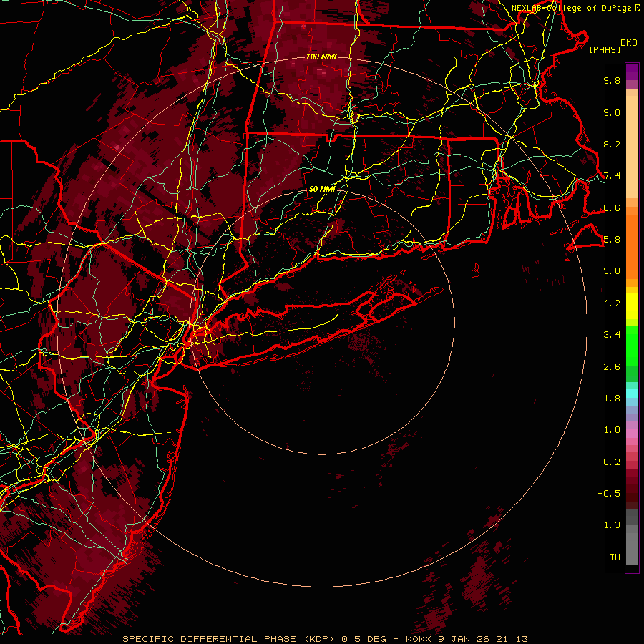This screenshot has height=644, width=644.
Task: Click the "0.2" legend value
Action: [x=612, y=462]
